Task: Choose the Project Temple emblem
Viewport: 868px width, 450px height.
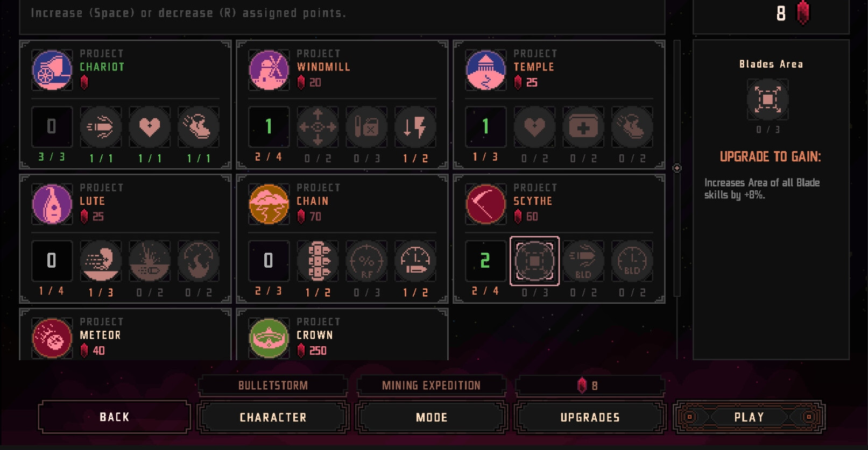Action: pos(486,70)
